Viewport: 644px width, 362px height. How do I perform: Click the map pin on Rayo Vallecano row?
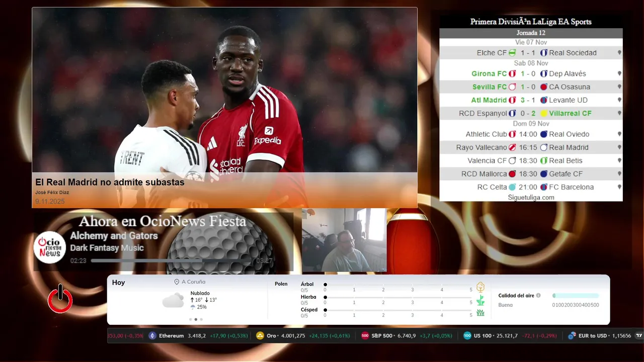619,147
